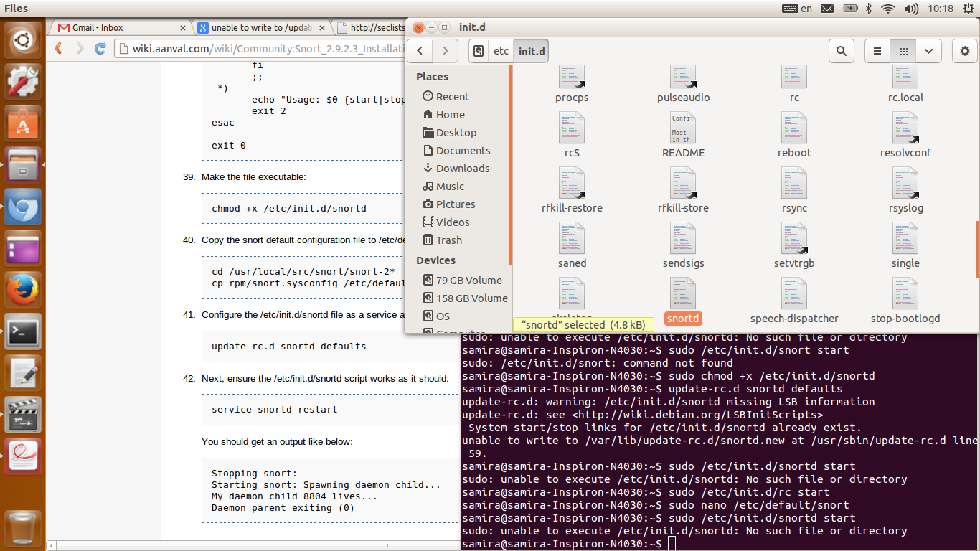Image resolution: width=980 pixels, height=551 pixels.
Task: Go back in Files navigation
Action: pyautogui.click(x=420, y=51)
